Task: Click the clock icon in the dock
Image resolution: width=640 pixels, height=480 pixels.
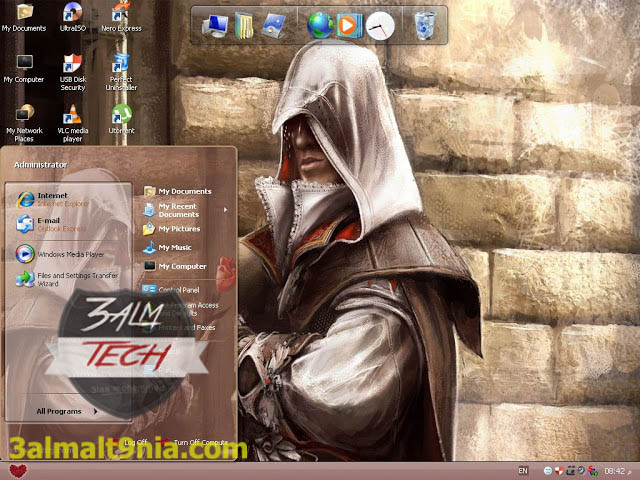Action: [x=380, y=26]
